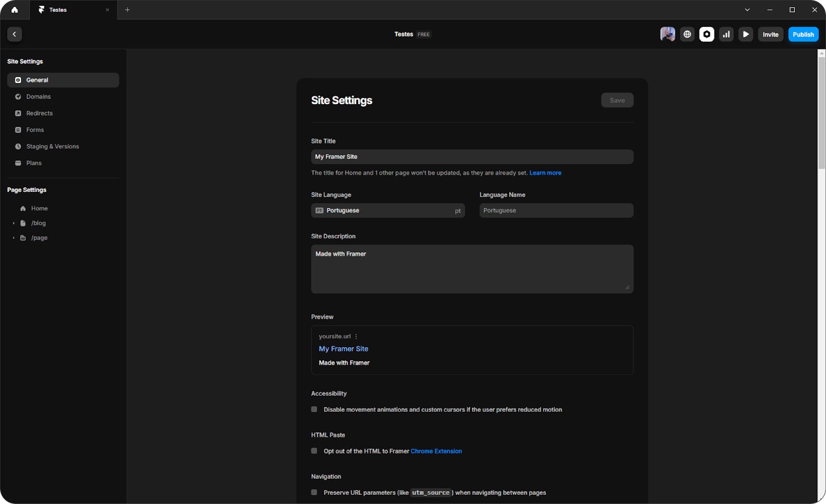
Task: Click the FREE plan badge
Action: [x=423, y=35]
